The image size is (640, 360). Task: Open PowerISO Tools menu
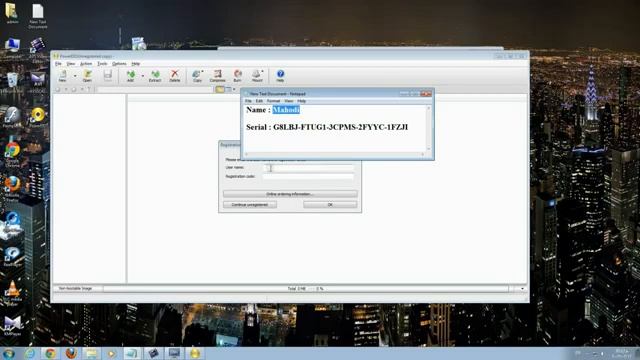point(102,64)
